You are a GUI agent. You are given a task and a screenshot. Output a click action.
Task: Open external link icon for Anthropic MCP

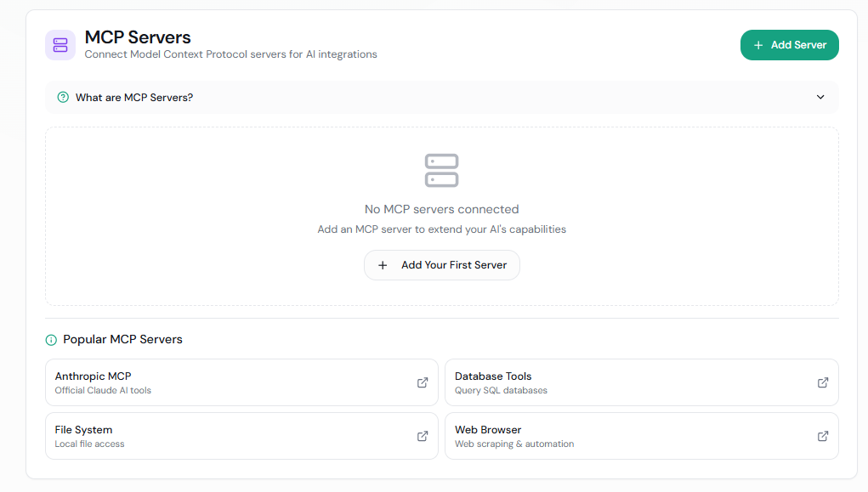coord(423,382)
